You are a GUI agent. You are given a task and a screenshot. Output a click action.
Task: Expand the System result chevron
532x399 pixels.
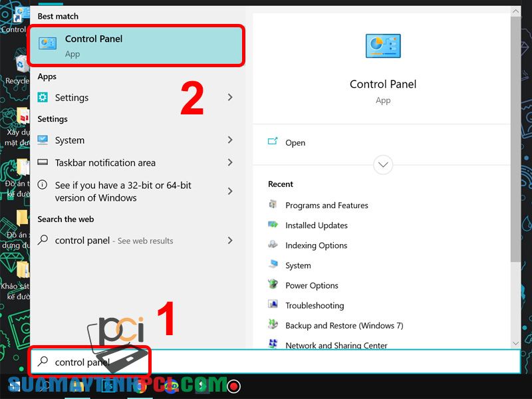(230, 140)
